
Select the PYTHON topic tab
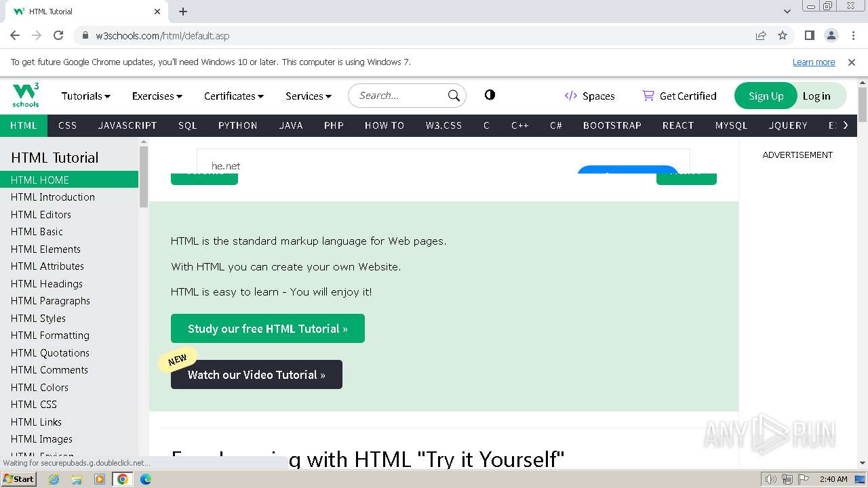(x=238, y=125)
